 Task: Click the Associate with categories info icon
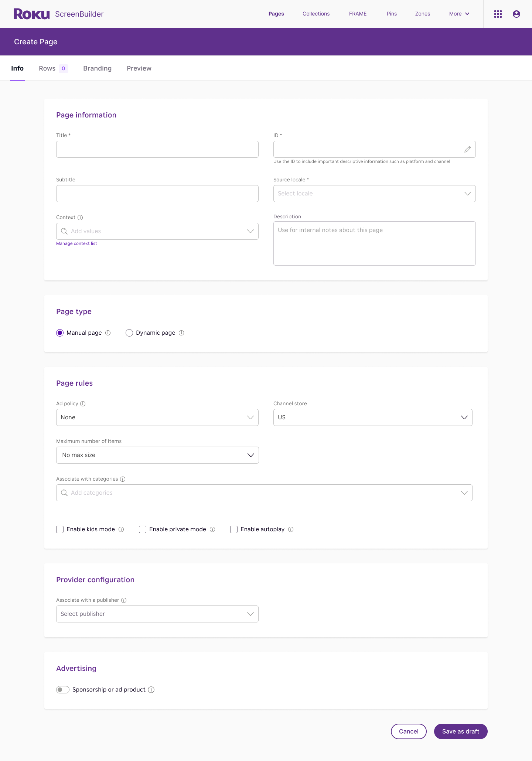(x=123, y=479)
